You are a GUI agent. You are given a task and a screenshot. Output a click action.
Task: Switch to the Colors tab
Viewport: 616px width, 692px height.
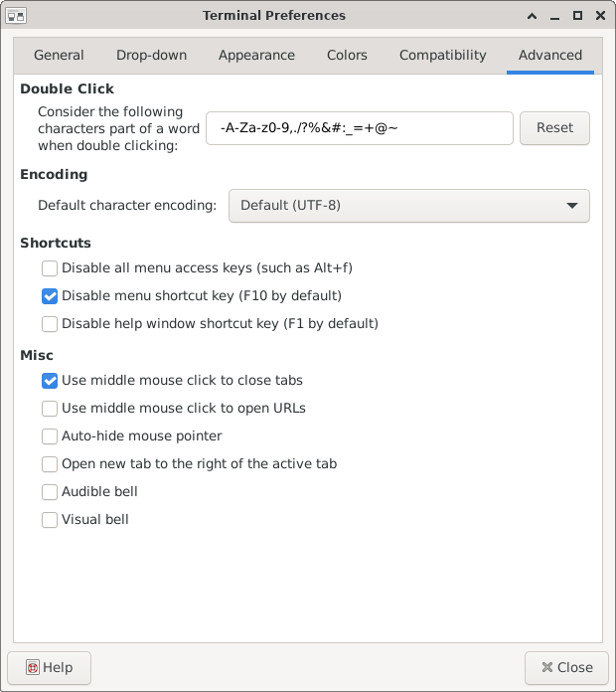[347, 55]
